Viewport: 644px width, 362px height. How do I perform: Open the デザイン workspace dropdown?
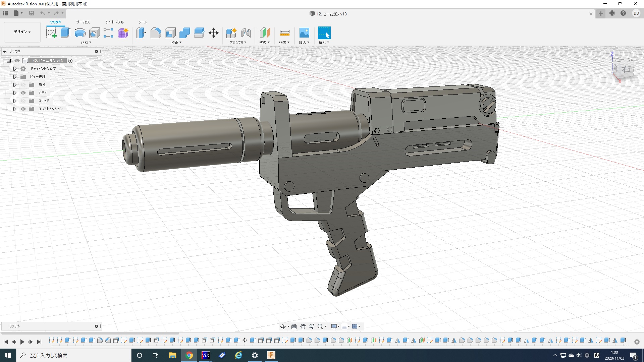click(22, 32)
